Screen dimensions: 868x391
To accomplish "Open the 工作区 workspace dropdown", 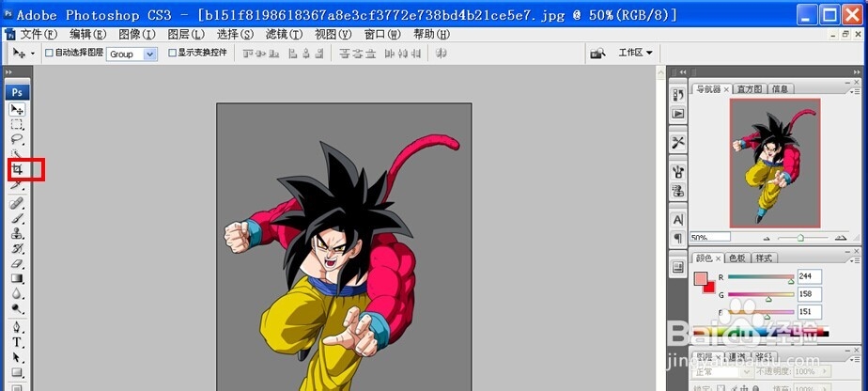I will [635, 53].
